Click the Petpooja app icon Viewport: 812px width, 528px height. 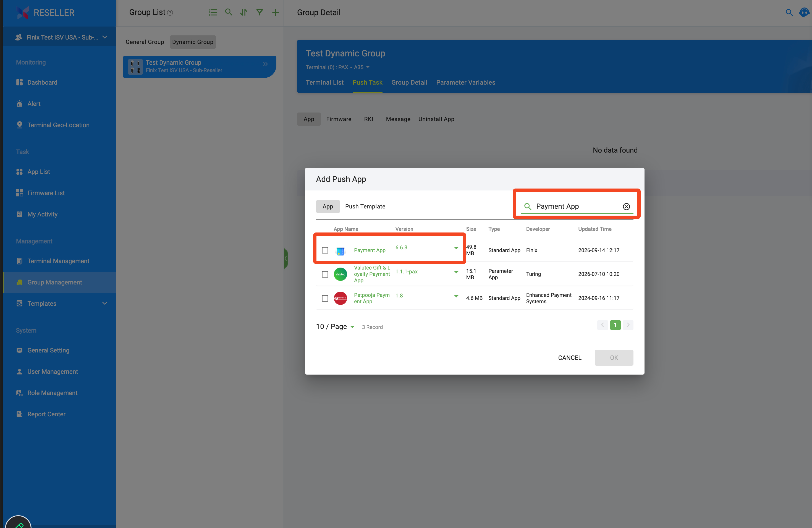pos(340,298)
